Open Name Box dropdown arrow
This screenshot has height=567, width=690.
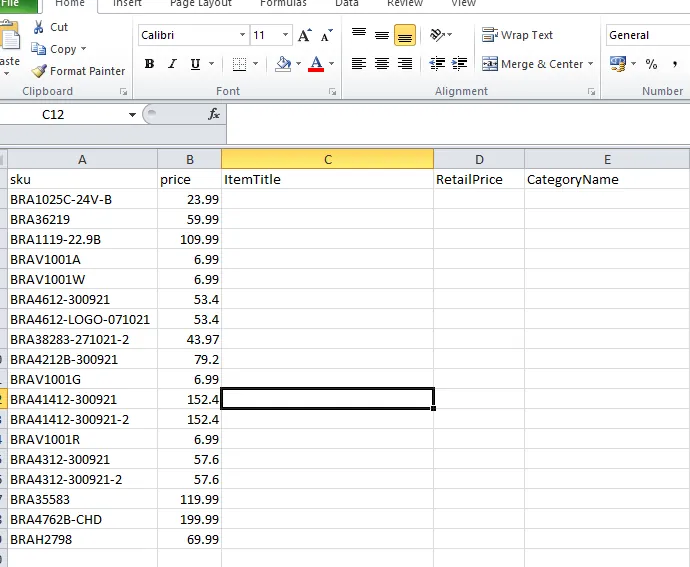[132, 115]
